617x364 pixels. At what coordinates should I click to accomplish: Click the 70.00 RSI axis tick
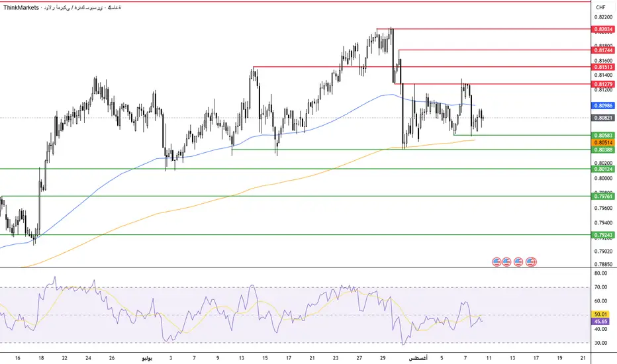point(600,287)
